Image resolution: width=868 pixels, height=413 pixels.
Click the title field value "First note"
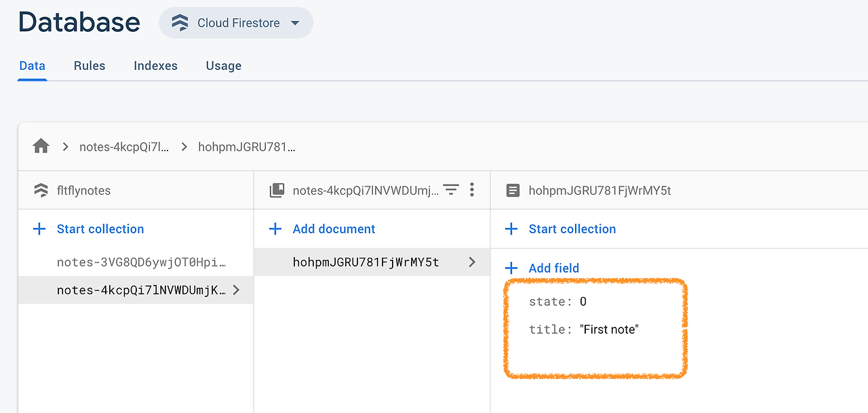coord(610,330)
